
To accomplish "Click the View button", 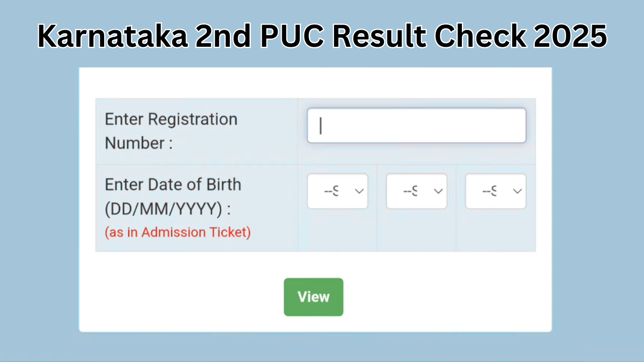I will (x=313, y=297).
